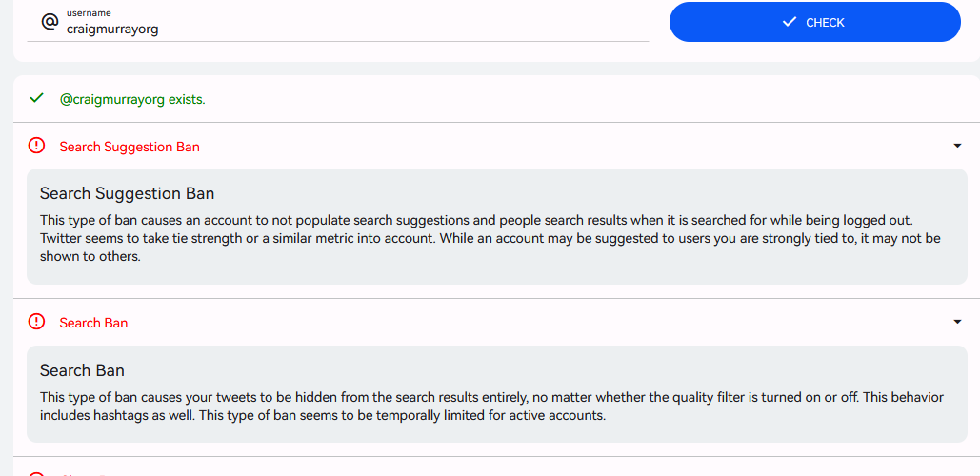The height and width of the screenshot is (476, 980).
Task: Click the cut-off alert icon at the bottom edge
Action: pyautogui.click(x=37, y=472)
